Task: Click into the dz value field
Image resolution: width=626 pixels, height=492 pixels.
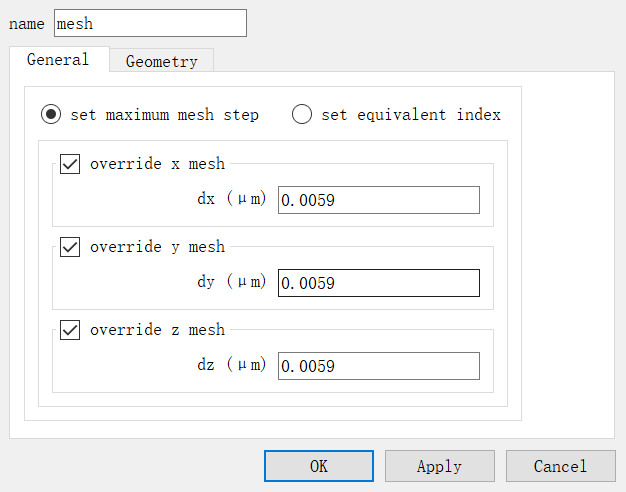Action: pyautogui.click(x=378, y=366)
